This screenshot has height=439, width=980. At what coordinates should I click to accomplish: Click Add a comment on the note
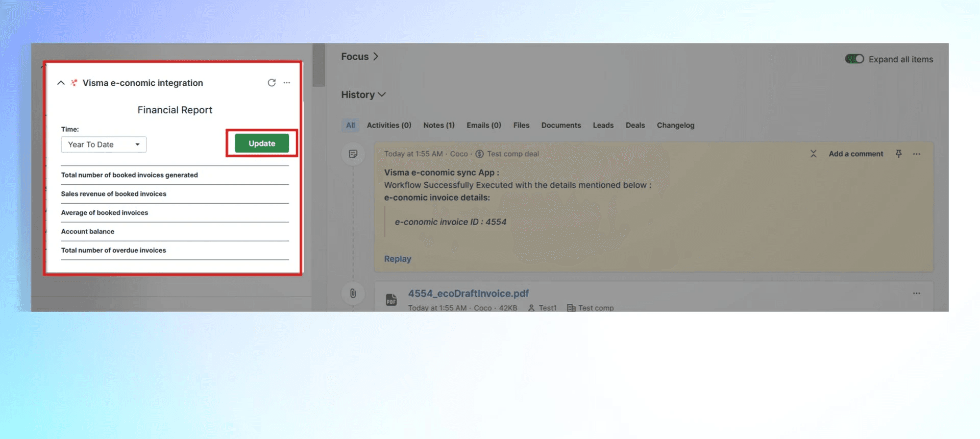point(856,154)
